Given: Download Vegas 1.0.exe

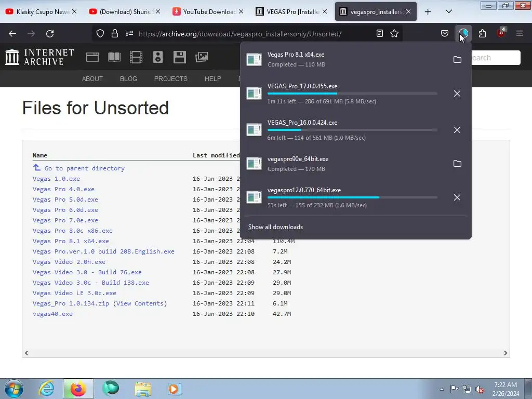Looking at the screenshot, I should click(x=56, y=179).
